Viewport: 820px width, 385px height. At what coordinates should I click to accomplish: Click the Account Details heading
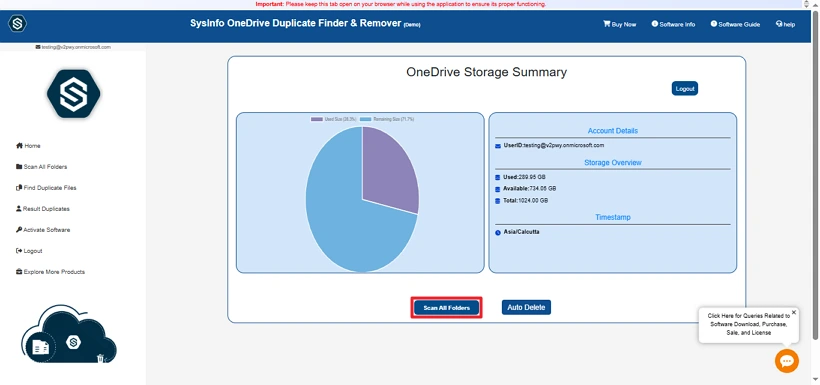612,131
